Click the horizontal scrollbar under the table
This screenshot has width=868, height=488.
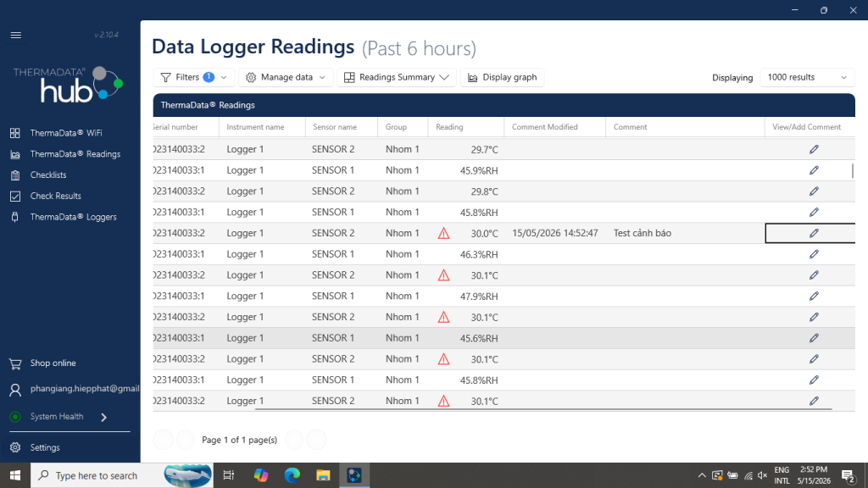point(543,409)
